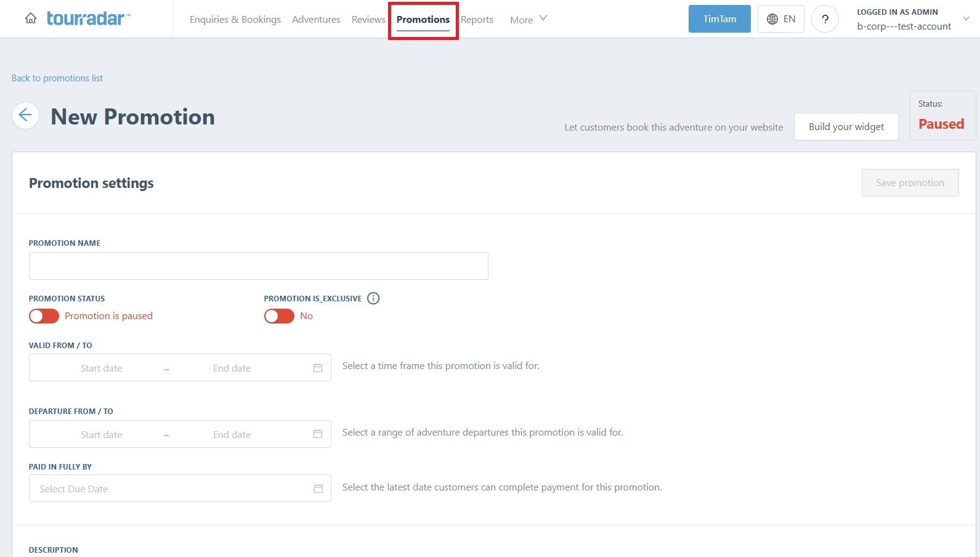Screen dimensions: 980x557
Task: Go to the Promotions tab
Action: [423, 20]
